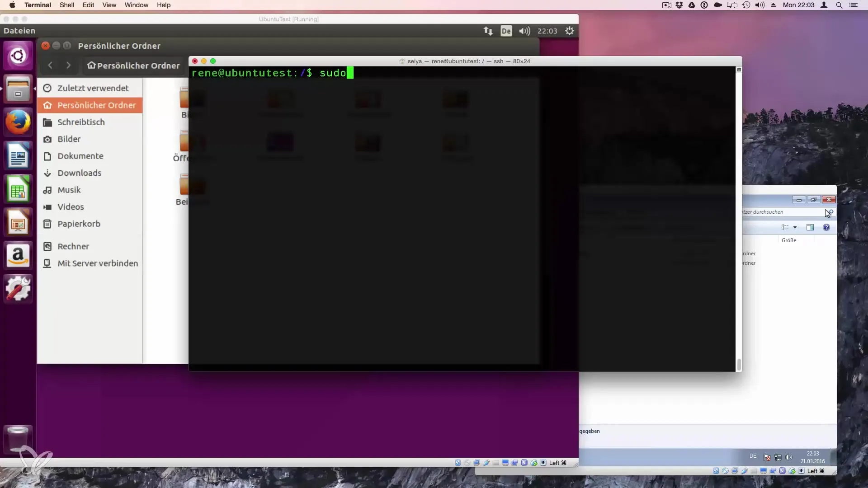Open the user account menu bar icon
Viewport: 868px width, 488px height.
click(824, 5)
